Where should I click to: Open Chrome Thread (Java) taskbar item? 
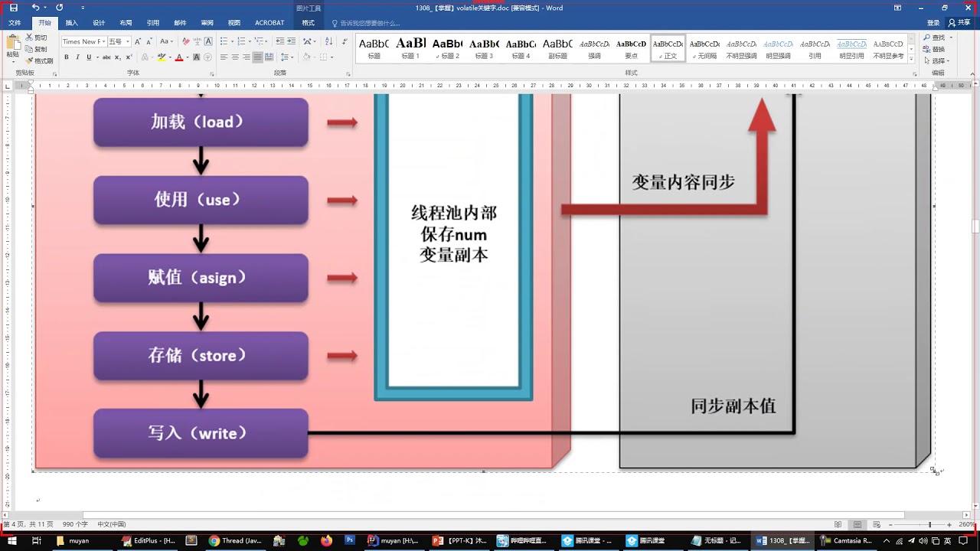(x=236, y=540)
